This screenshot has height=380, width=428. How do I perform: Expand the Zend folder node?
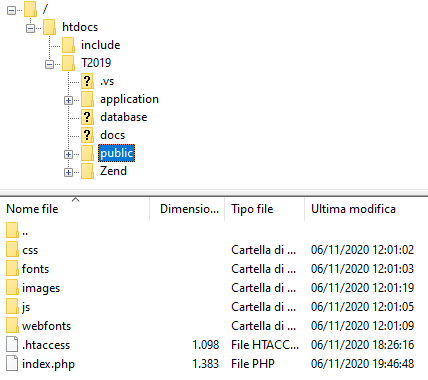pos(68,172)
